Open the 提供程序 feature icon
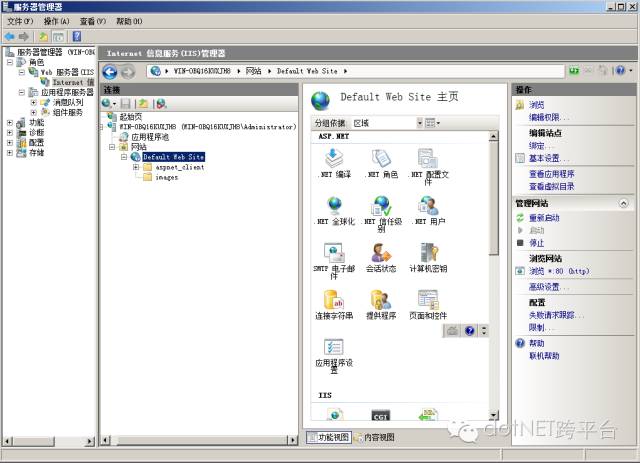 (x=381, y=305)
